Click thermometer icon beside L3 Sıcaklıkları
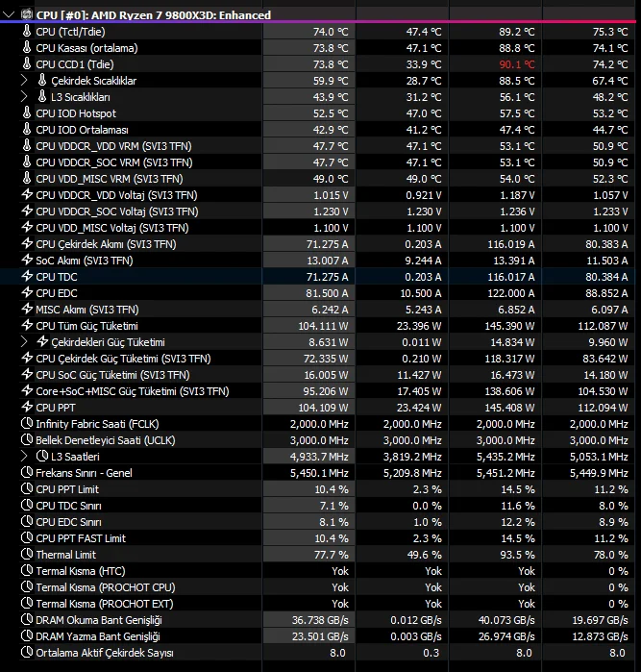This screenshot has height=672, width=641. click(42, 96)
